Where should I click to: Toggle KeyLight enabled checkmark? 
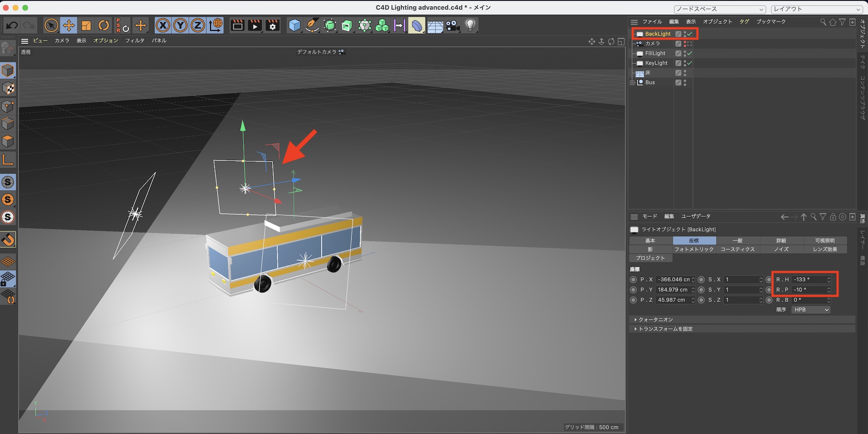[x=690, y=63]
